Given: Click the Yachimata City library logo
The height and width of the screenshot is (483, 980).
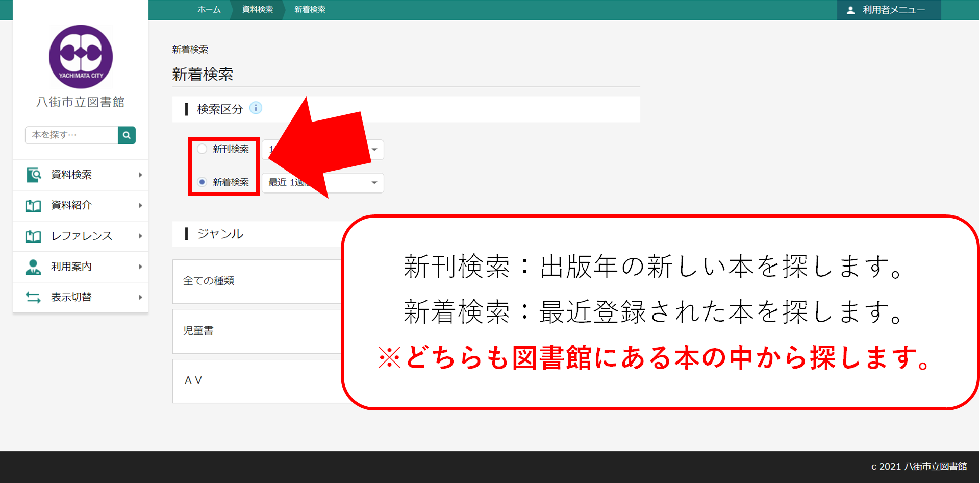Looking at the screenshot, I should [81, 57].
